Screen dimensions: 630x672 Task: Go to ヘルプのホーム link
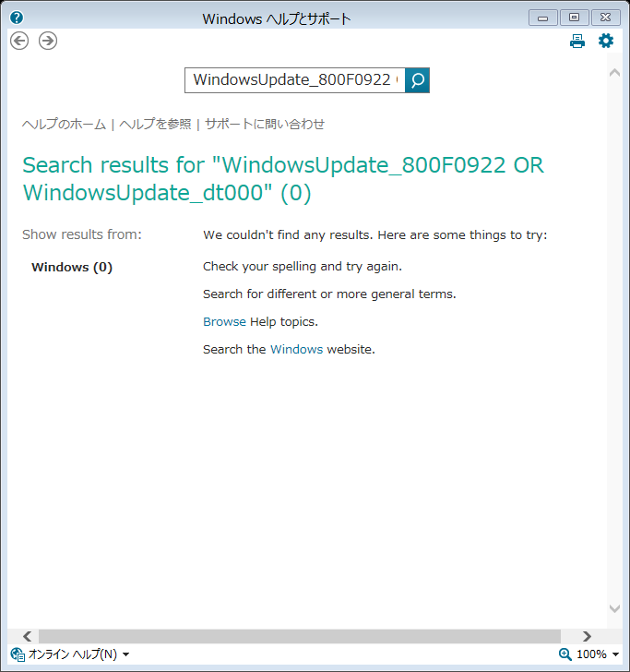point(64,125)
